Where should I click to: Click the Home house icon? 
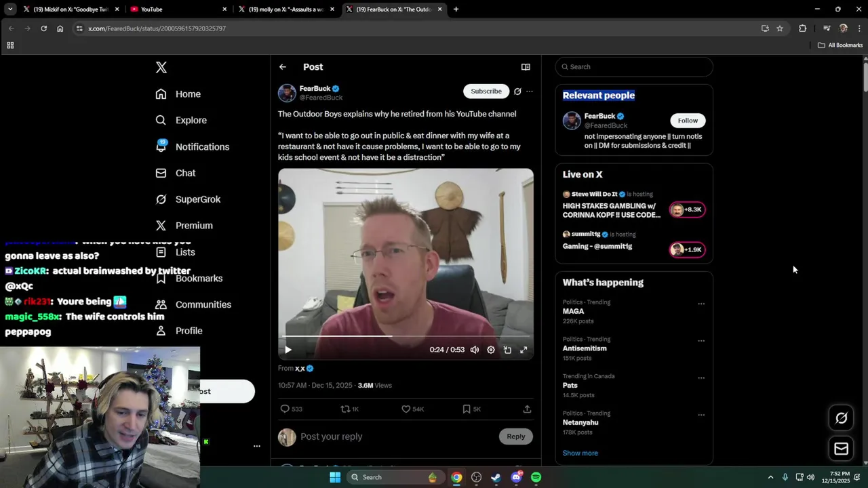(161, 94)
